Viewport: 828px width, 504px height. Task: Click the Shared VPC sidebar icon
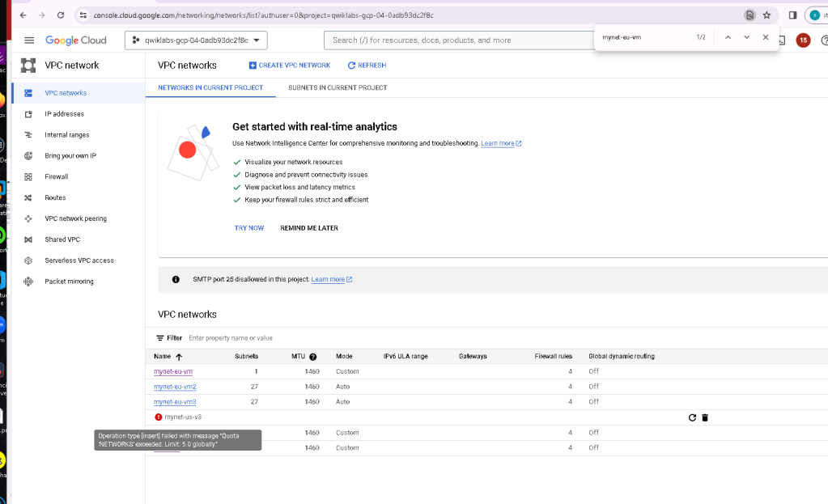point(28,239)
